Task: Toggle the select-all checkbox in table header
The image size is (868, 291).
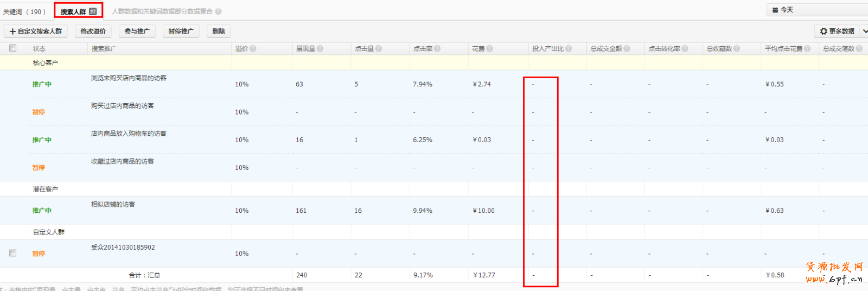Action: coord(13,48)
